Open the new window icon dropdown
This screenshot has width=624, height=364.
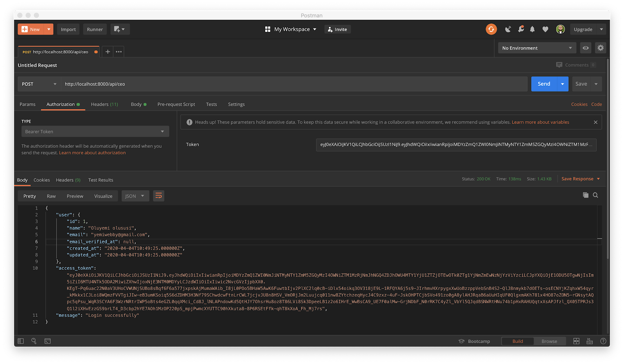coord(120,29)
